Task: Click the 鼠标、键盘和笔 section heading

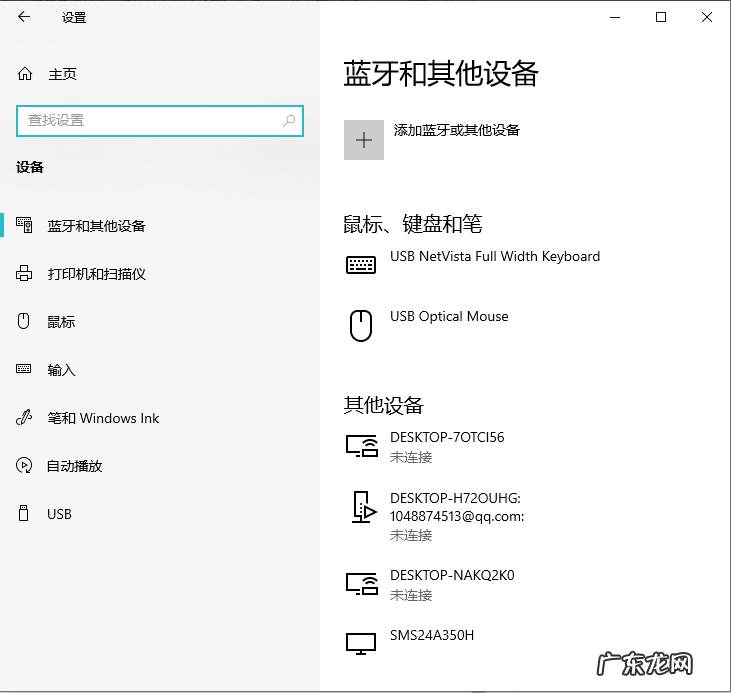Action: coord(413,224)
